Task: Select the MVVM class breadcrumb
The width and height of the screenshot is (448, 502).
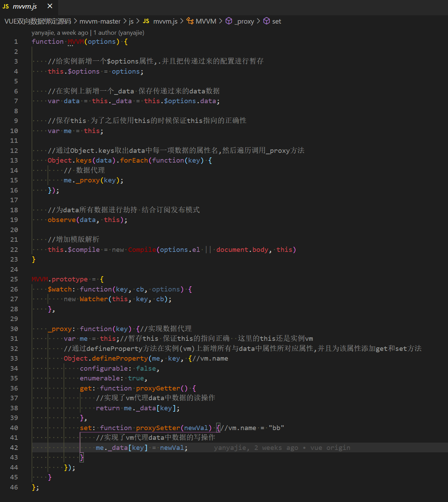Action: pos(206,21)
